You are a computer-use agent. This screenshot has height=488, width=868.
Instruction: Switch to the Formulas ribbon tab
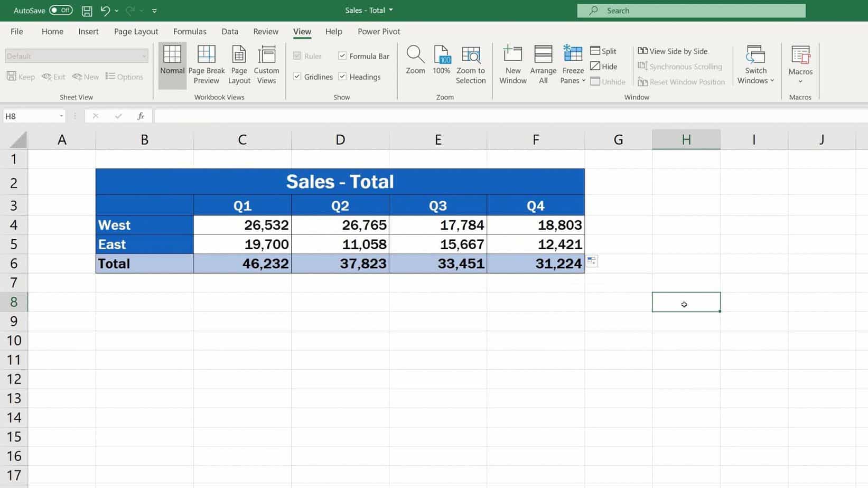click(x=190, y=31)
